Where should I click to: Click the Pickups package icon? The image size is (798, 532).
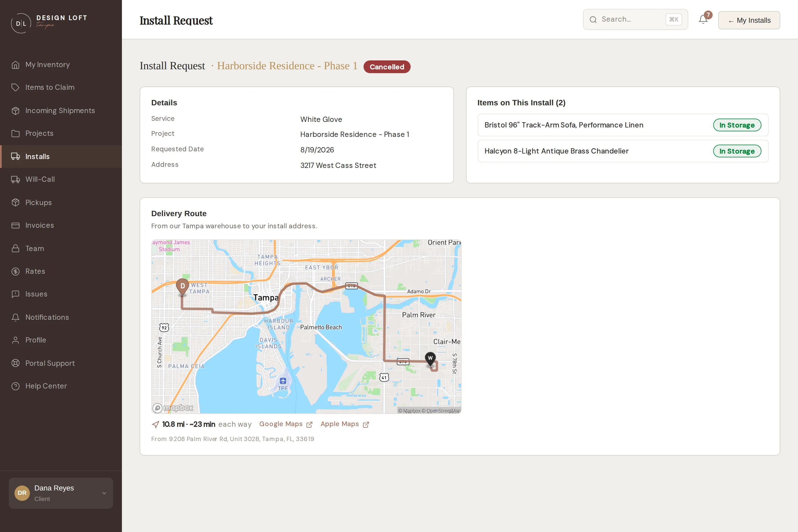pyautogui.click(x=15, y=203)
